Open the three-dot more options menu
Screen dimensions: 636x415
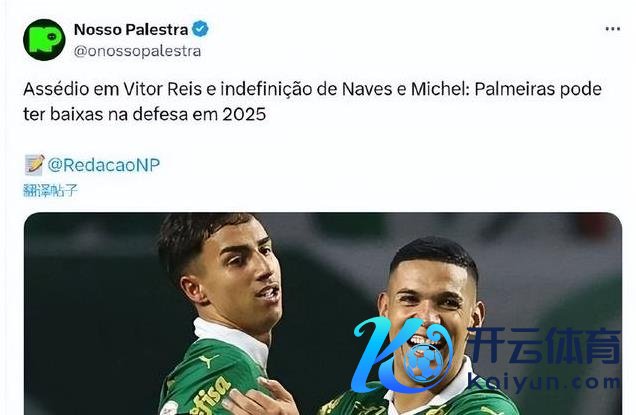pyautogui.click(x=612, y=29)
